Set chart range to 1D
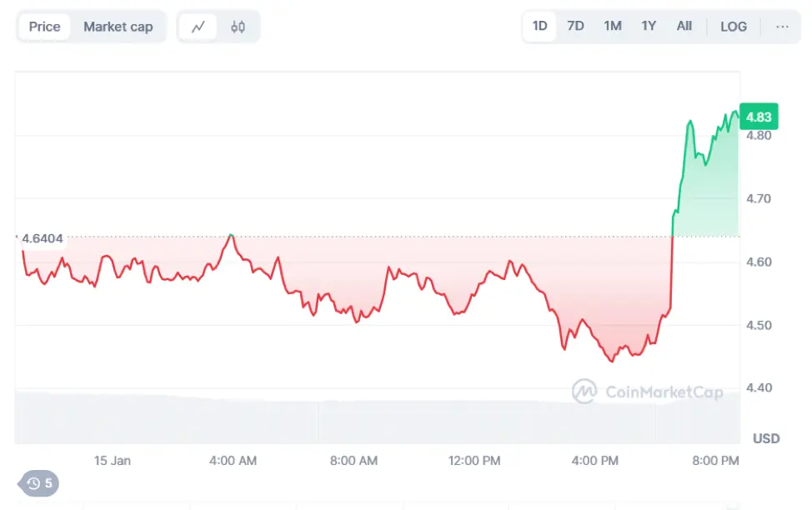 tap(540, 27)
